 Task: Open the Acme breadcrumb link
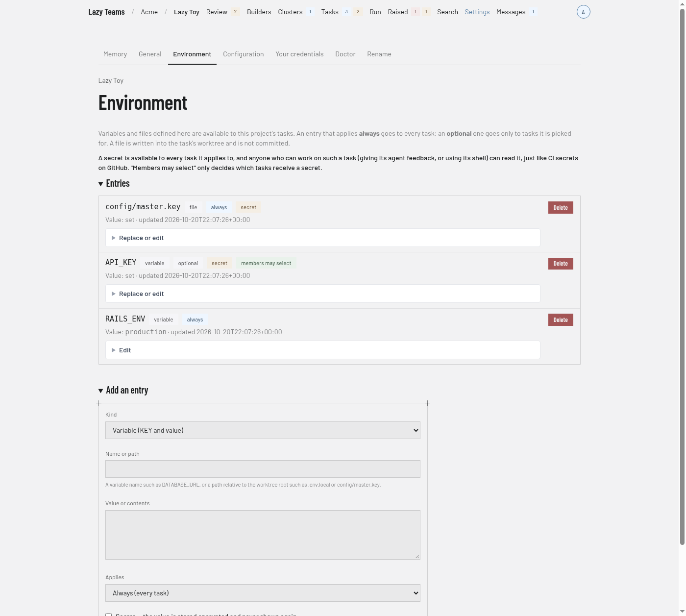coord(149,12)
